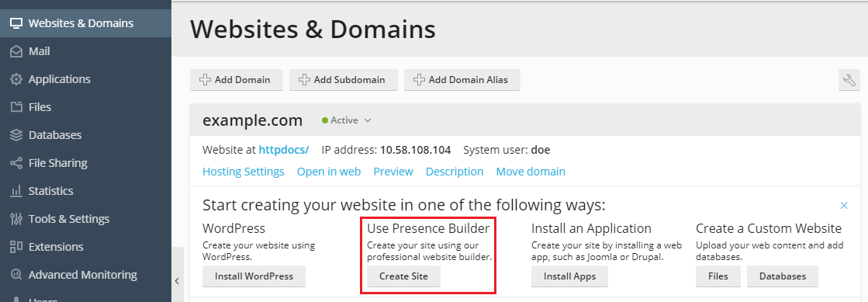The width and height of the screenshot is (868, 302).
Task: Click the File Sharing icon
Action: (x=16, y=163)
